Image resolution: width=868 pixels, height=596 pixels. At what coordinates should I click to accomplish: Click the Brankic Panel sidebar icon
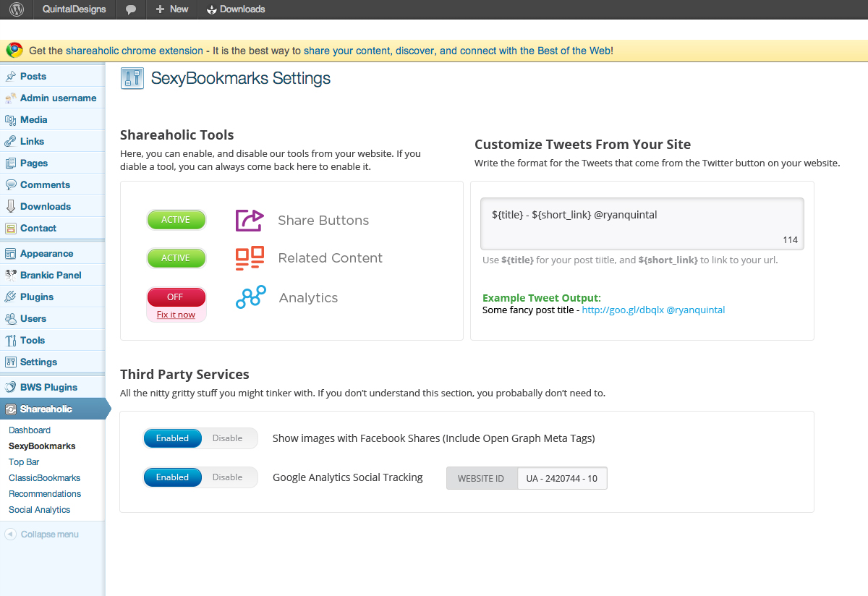[x=10, y=275]
